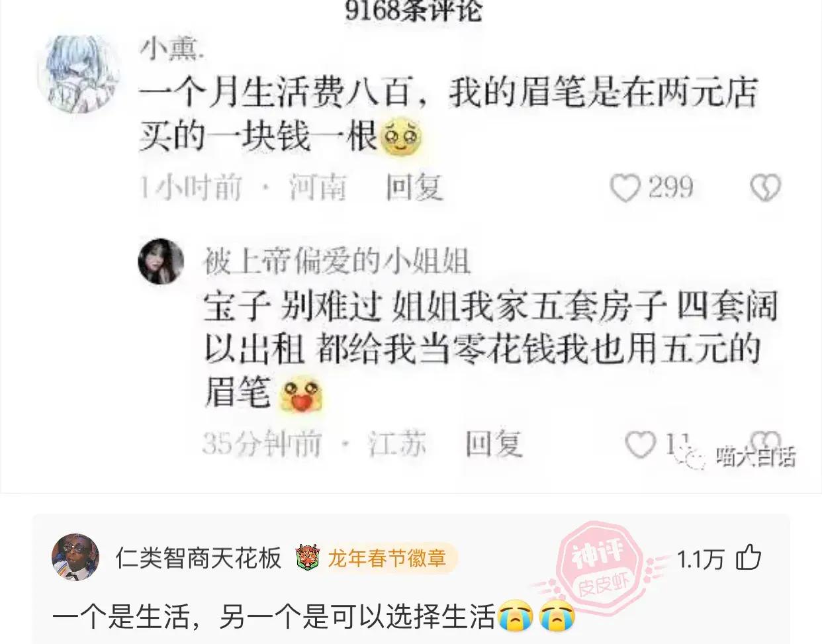Tap the 299 like count

pos(670,188)
